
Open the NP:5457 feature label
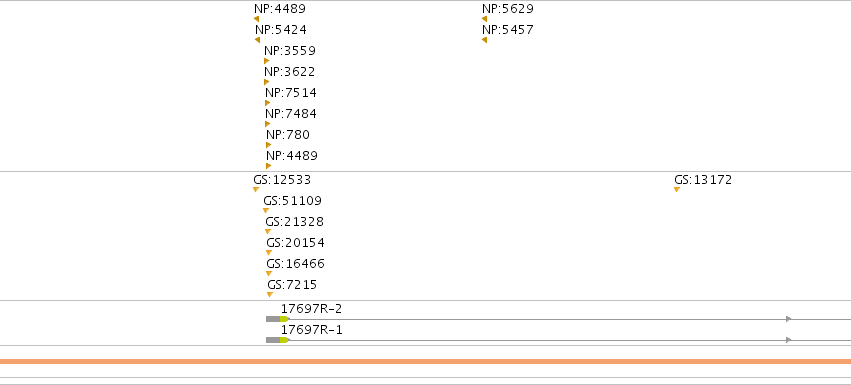click(507, 30)
